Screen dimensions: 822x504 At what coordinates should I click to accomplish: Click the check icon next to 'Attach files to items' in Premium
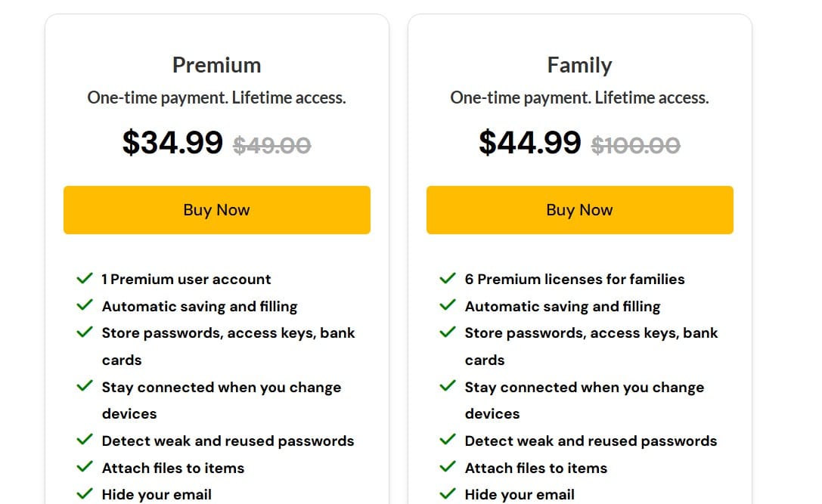pyautogui.click(x=85, y=467)
